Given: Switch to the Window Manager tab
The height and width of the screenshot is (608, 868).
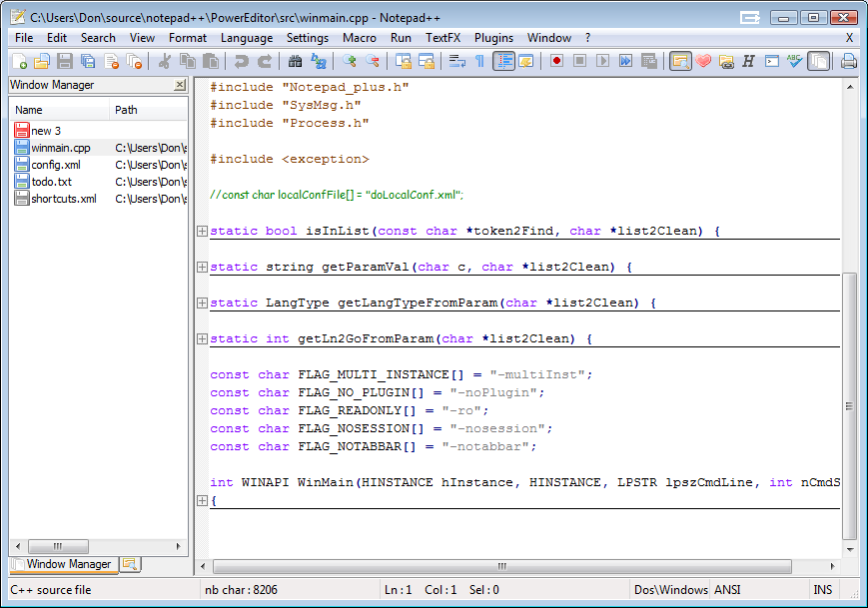Looking at the screenshot, I should point(68,564).
